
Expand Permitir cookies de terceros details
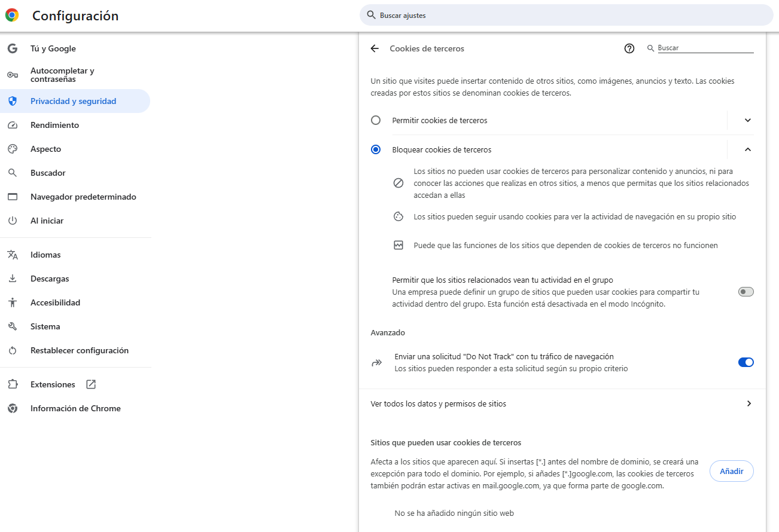click(x=747, y=120)
